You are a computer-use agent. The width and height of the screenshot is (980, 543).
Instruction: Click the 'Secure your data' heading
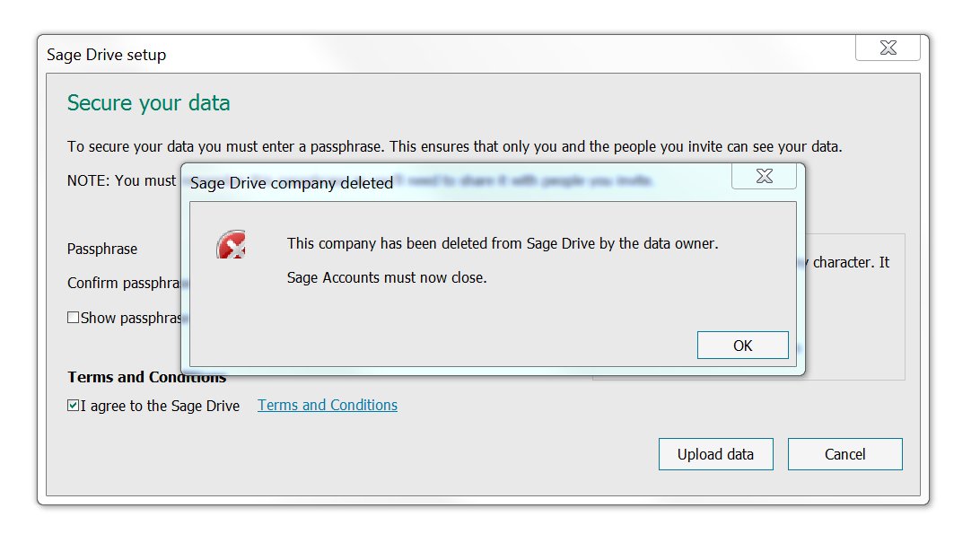point(149,102)
